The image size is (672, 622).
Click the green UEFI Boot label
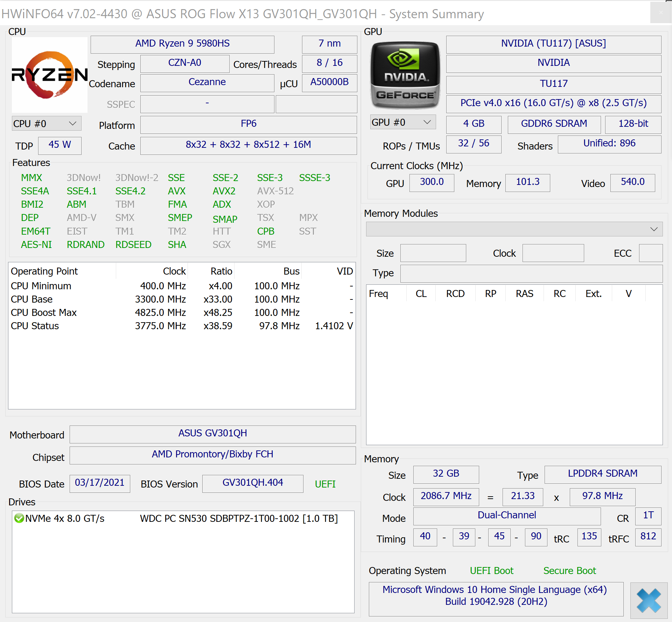tap(491, 571)
